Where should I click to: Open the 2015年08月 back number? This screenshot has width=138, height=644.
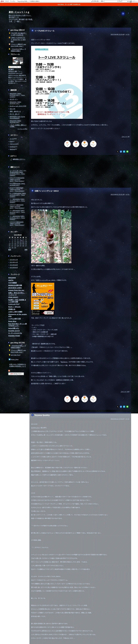[14, 265]
